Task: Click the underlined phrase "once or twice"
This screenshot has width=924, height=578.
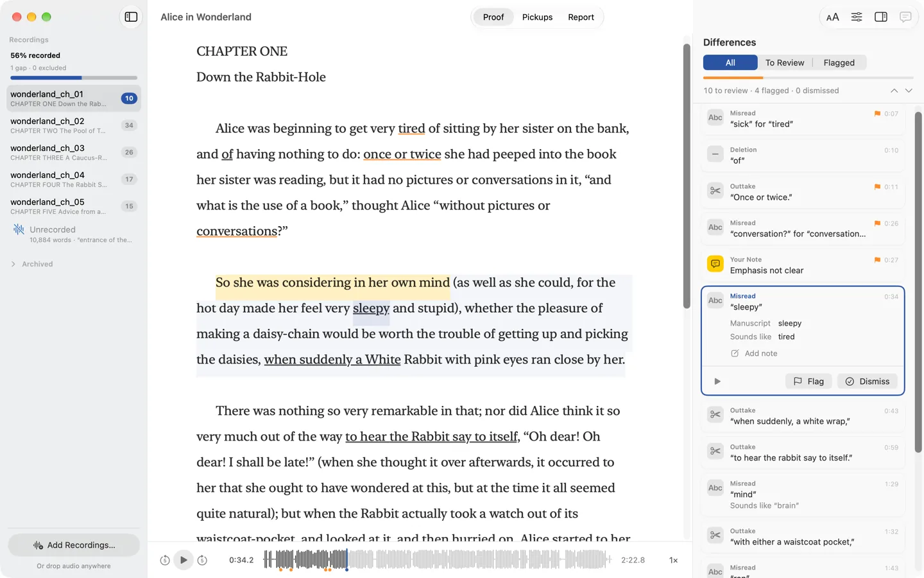Action: pyautogui.click(x=402, y=154)
